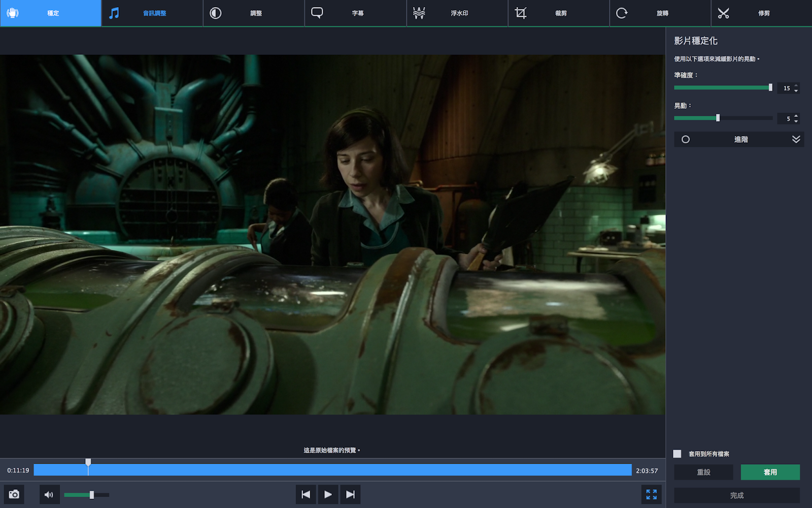The height and width of the screenshot is (508, 812).
Task: Switch to the 音訊調整 audio tab
Action: [152, 13]
